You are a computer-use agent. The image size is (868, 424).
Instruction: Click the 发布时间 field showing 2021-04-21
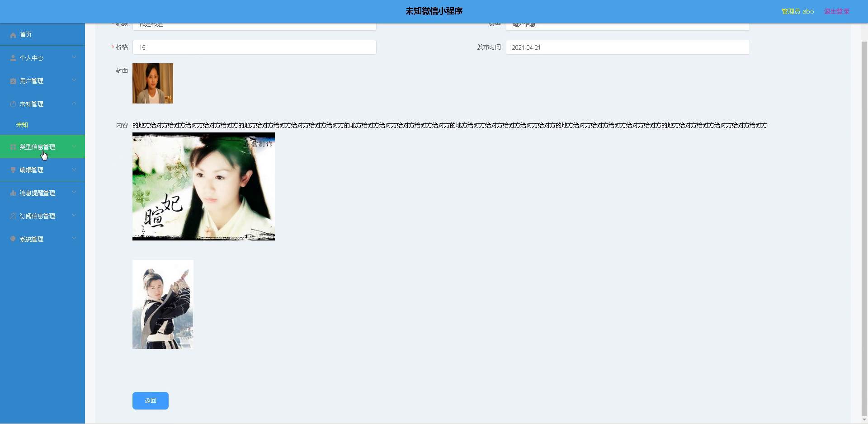point(628,47)
